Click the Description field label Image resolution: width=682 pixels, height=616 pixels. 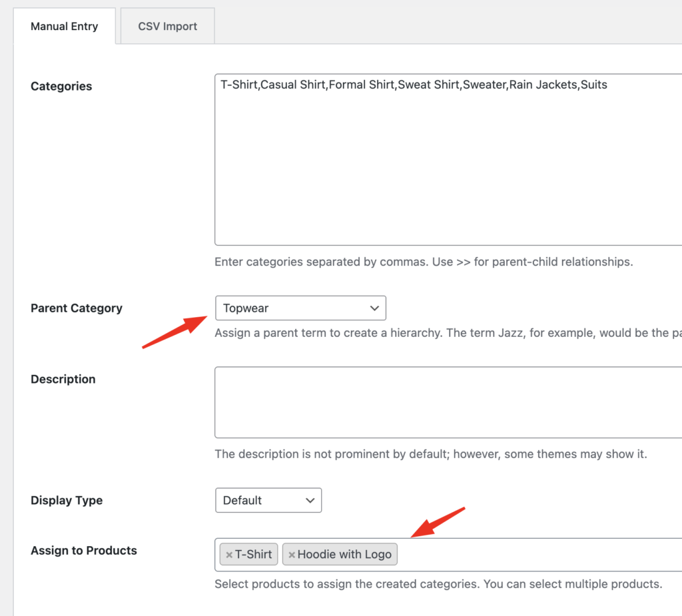pyautogui.click(x=63, y=379)
